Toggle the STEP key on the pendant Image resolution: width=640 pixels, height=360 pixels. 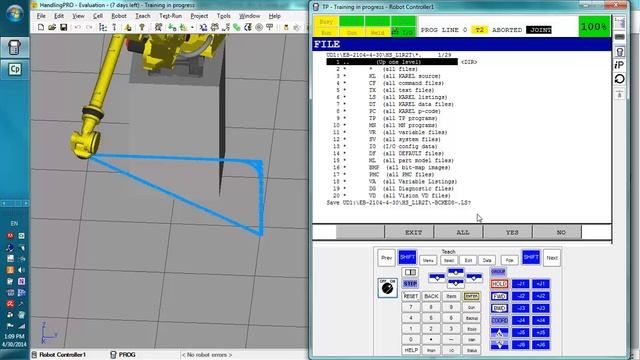(410, 283)
